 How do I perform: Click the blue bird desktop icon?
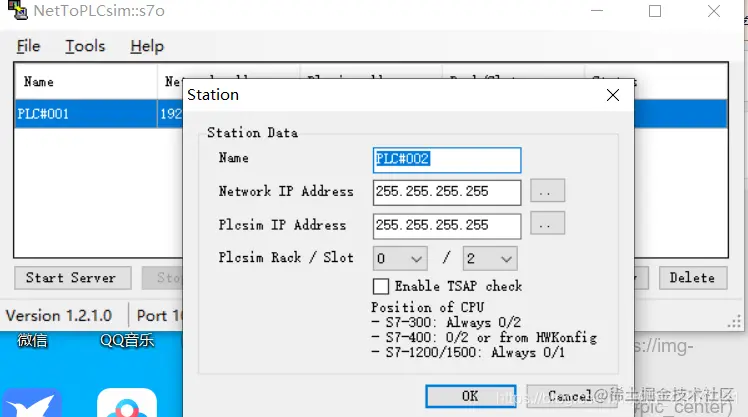click(32, 404)
